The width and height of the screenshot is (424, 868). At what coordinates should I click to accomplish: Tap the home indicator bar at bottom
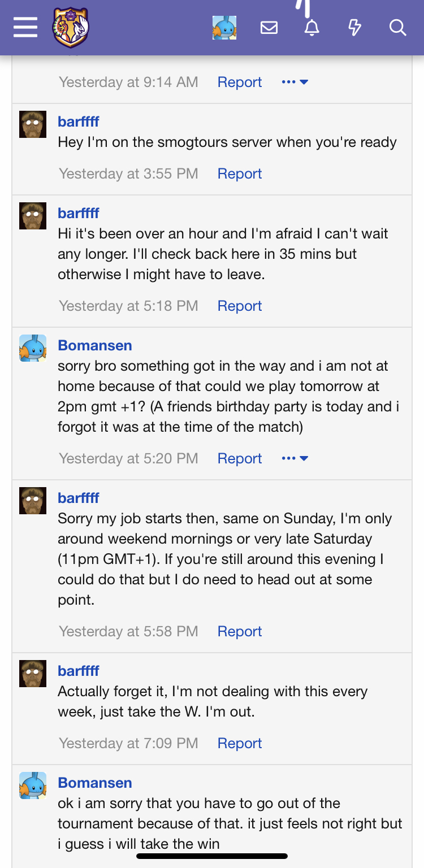coord(212,856)
